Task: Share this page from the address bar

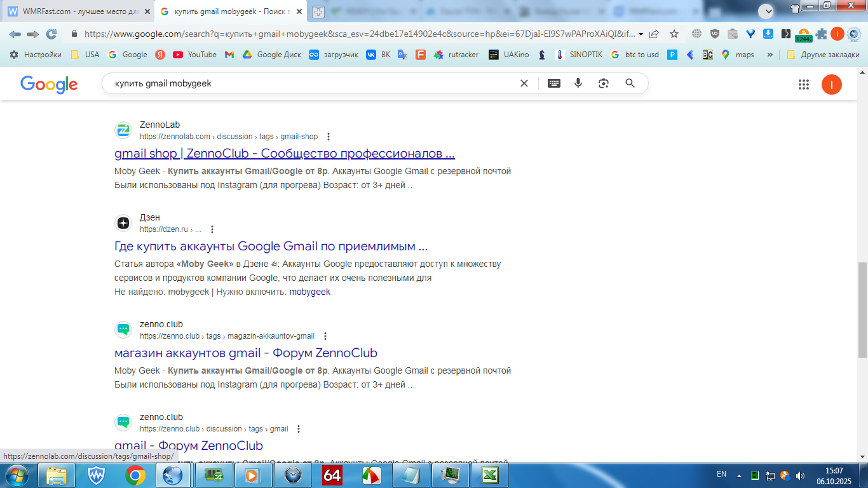Action: pos(654,34)
